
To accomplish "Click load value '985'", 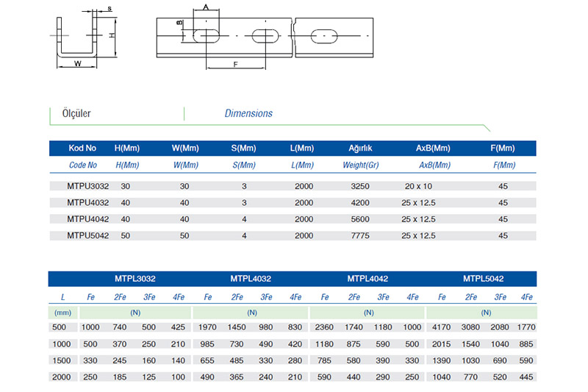I will tap(207, 344).
